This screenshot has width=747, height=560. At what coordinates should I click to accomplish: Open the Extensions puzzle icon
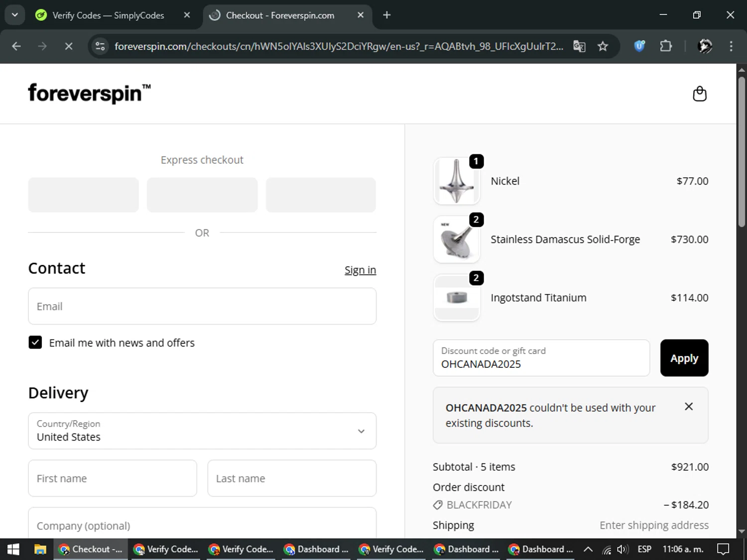666,46
